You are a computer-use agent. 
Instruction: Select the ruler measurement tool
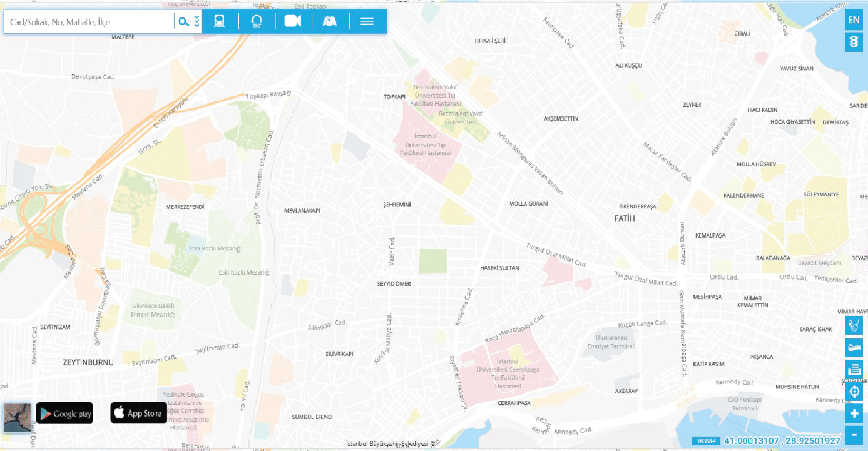(x=854, y=348)
